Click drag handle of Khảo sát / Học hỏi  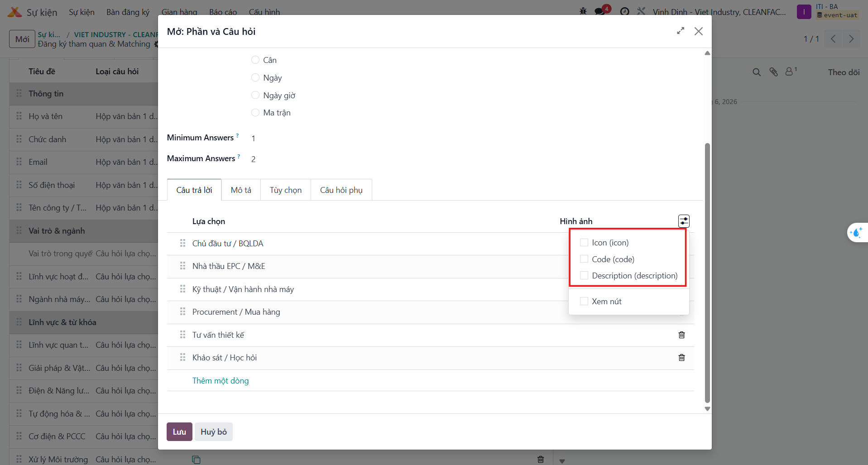[182, 357]
